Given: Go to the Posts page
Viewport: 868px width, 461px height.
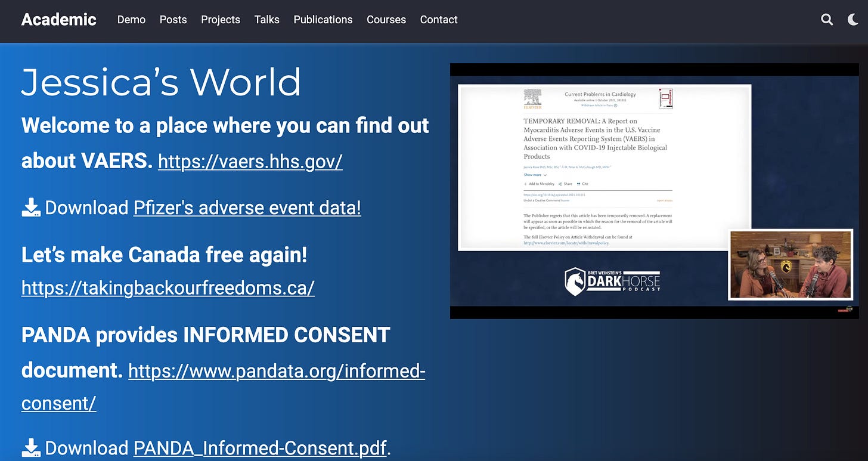Looking at the screenshot, I should [x=173, y=20].
